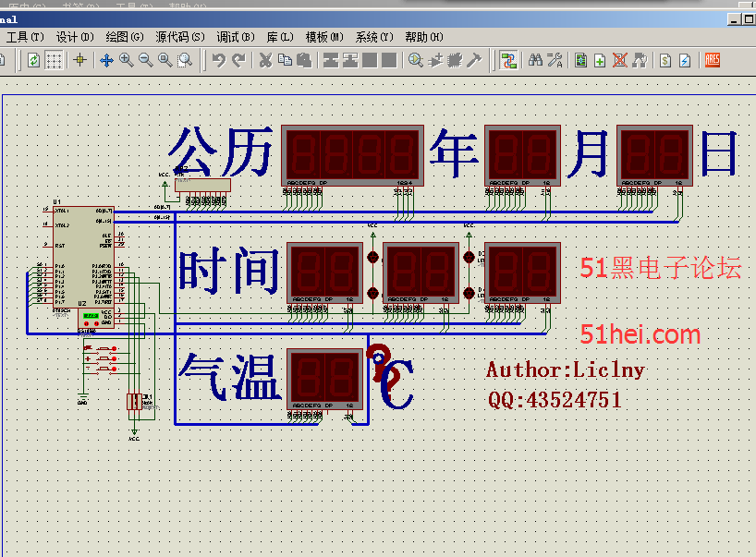This screenshot has height=557, width=756.
Task: Open the 设计(D) menu
Action: (75, 37)
